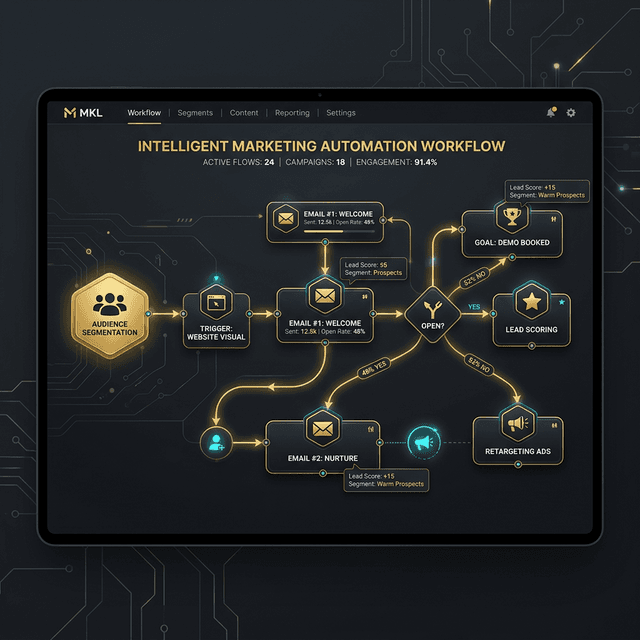This screenshot has width=640, height=640.
Task: Click the small icon on Retargeting Ads card
Action: point(554,426)
